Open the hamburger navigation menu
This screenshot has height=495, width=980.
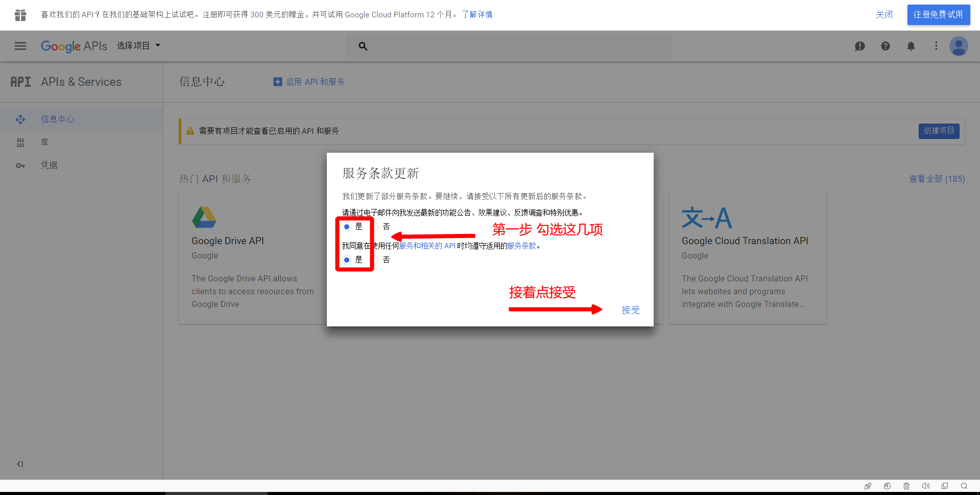[x=20, y=46]
